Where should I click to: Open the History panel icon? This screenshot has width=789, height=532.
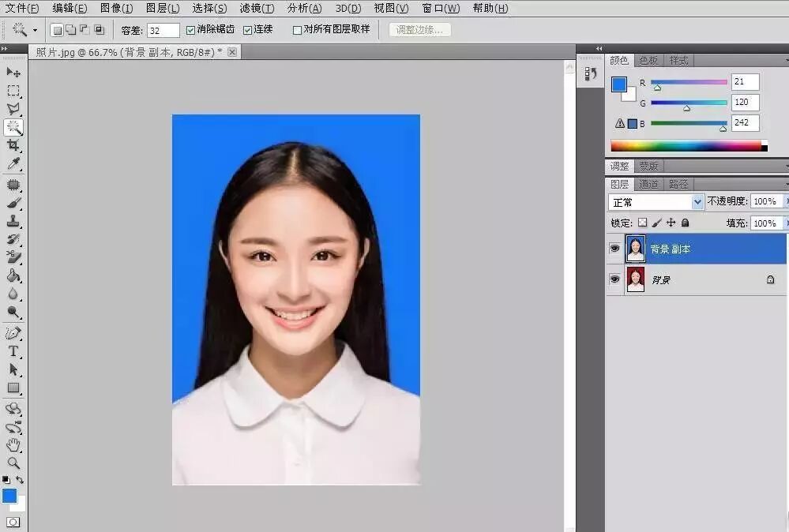point(591,74)
